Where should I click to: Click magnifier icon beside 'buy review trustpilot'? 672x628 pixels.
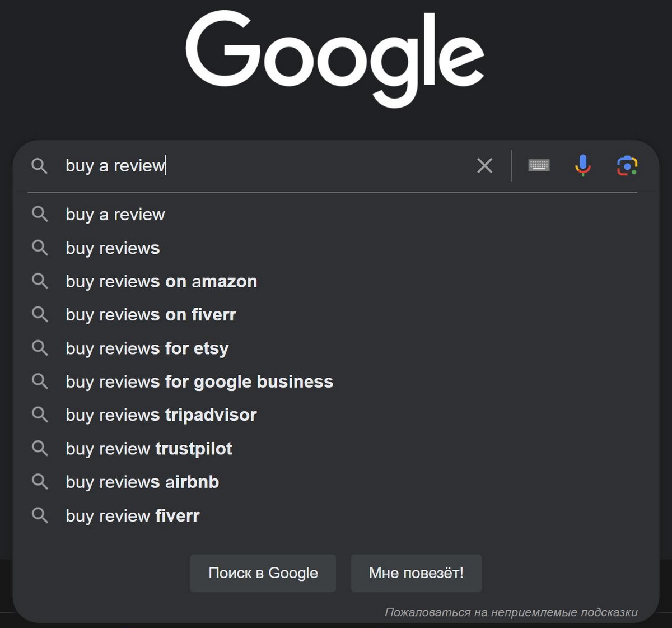pos(40,448)
